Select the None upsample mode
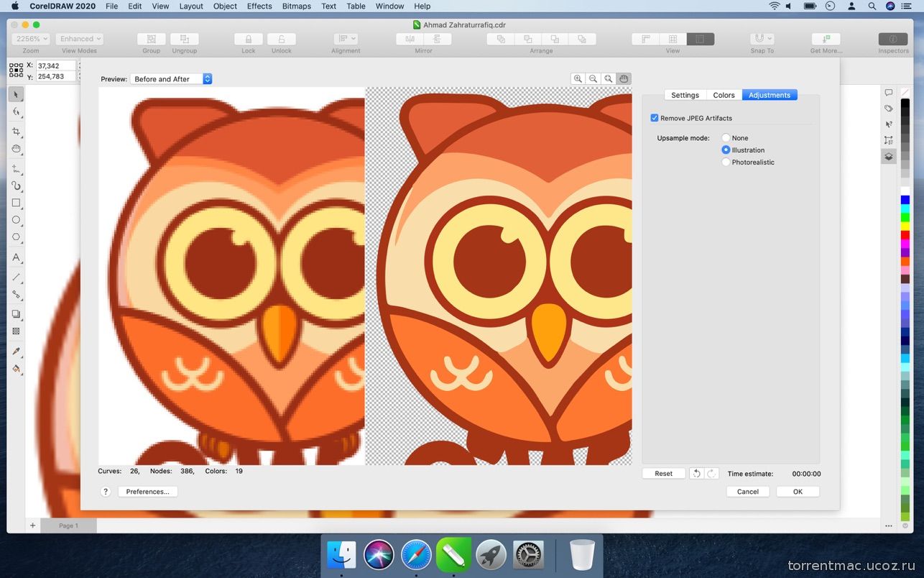 pyautogui.click(x=726, y=138)
